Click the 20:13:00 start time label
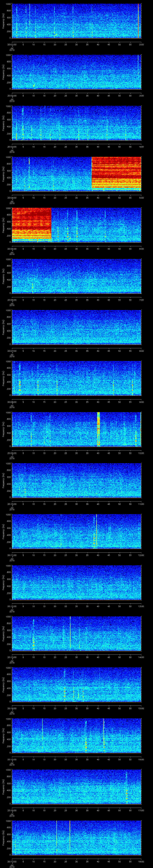This screenshot has width=153, height=868. tap(12, 657)
